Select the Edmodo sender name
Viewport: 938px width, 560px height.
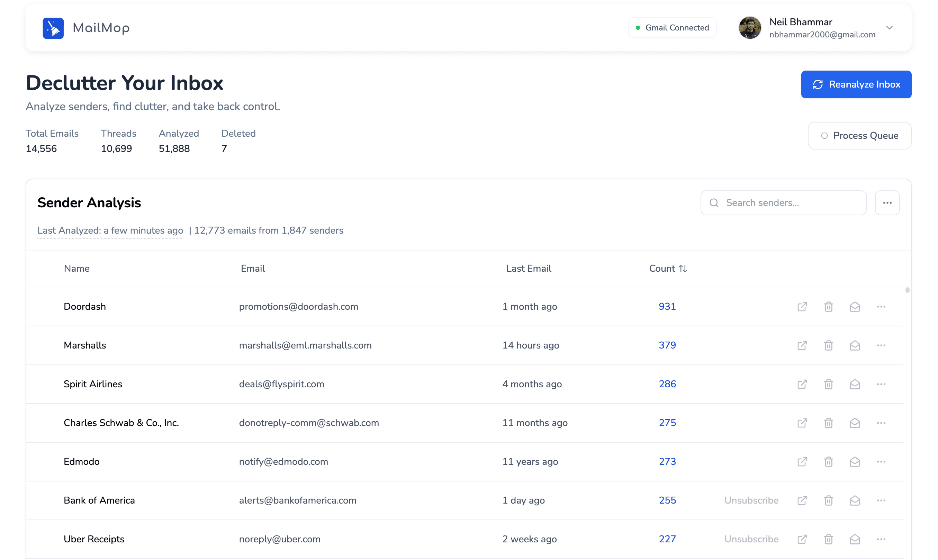81,461
